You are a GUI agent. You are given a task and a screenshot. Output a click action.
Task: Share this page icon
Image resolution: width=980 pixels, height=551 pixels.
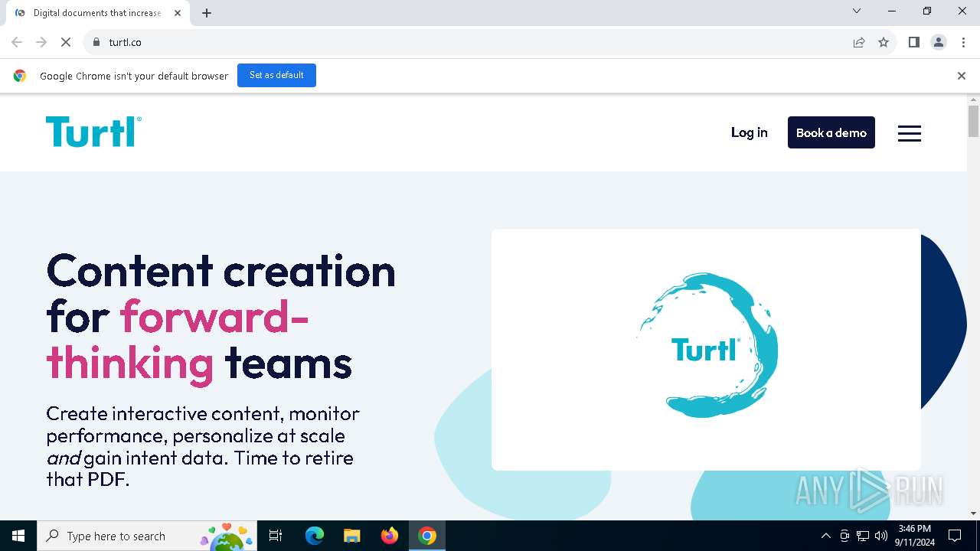tap(859, 42)
